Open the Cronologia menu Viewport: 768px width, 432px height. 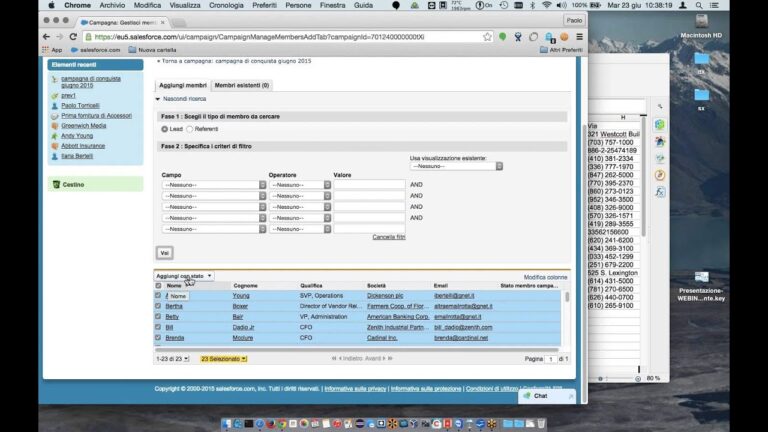coord(226,5)
